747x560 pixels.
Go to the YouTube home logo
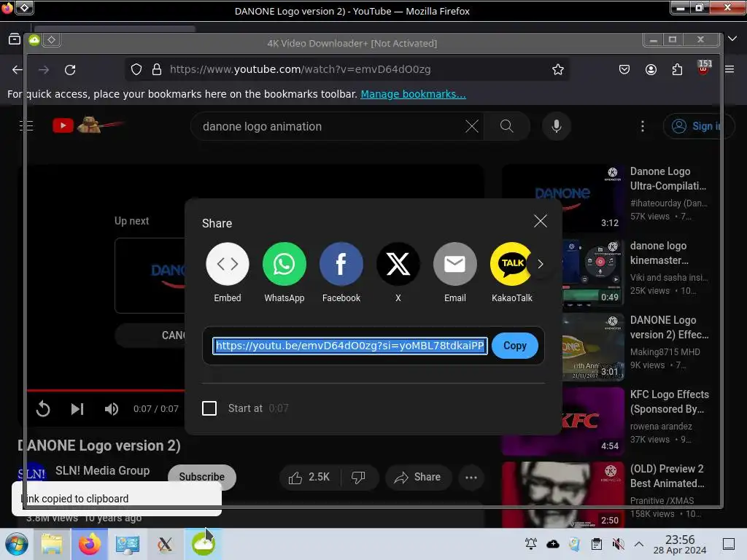click(x=88, y=125)
